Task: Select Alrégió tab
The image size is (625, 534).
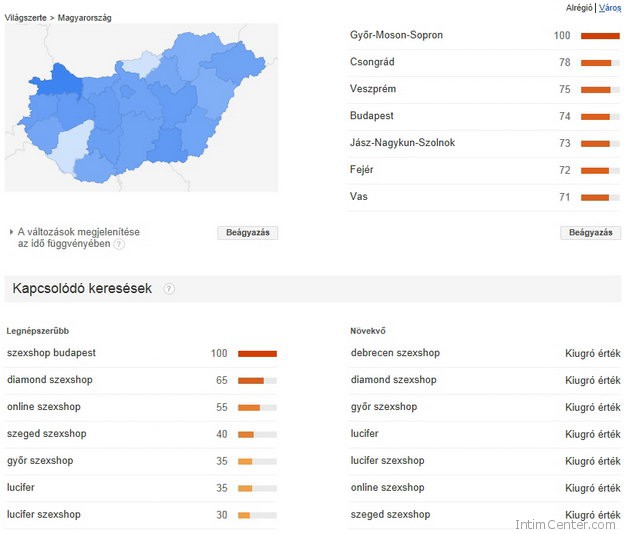Action: click(x=579, y=7)
